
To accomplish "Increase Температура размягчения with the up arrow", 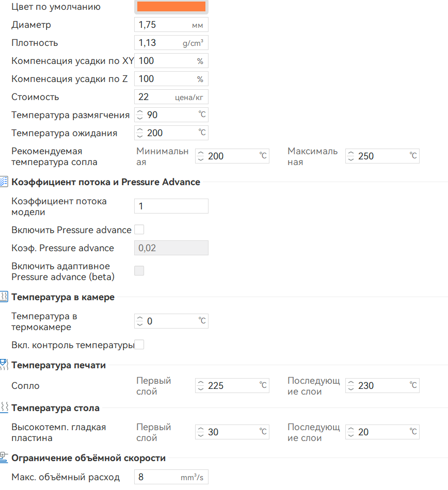I will click(x=139, y=111).
